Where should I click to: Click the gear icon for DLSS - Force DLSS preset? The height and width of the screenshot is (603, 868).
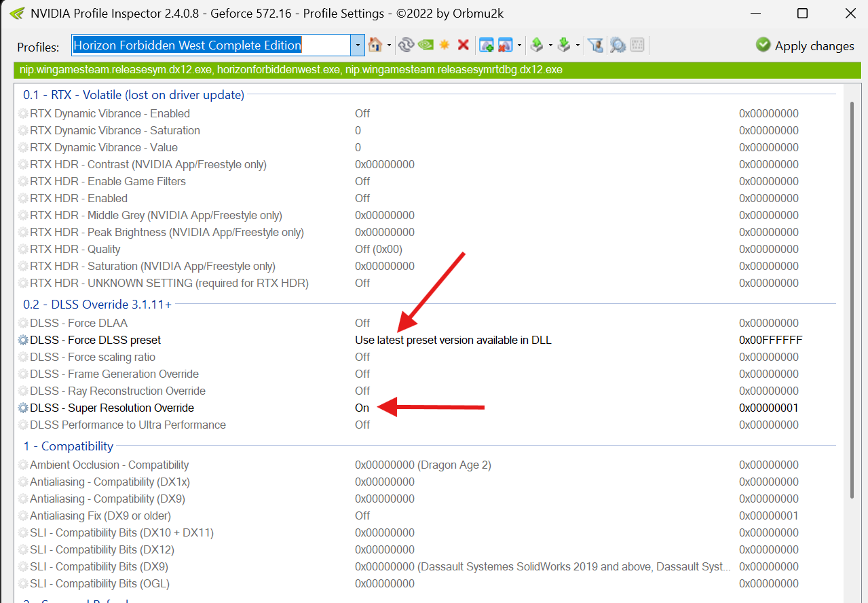[x=23, y=340]
